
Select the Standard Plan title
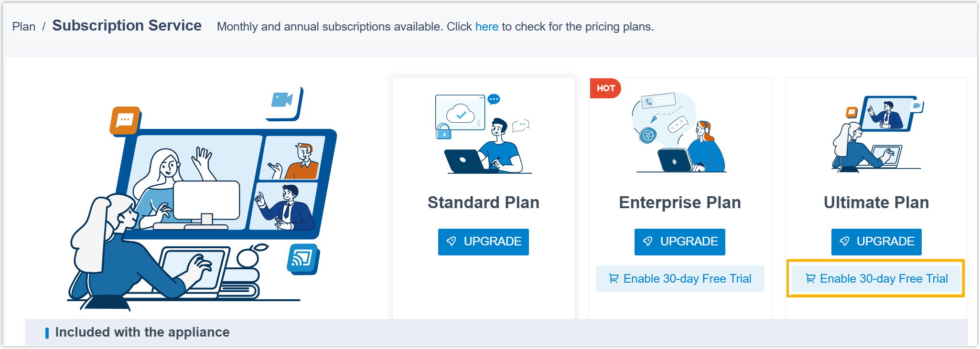[x=483, y=202]
